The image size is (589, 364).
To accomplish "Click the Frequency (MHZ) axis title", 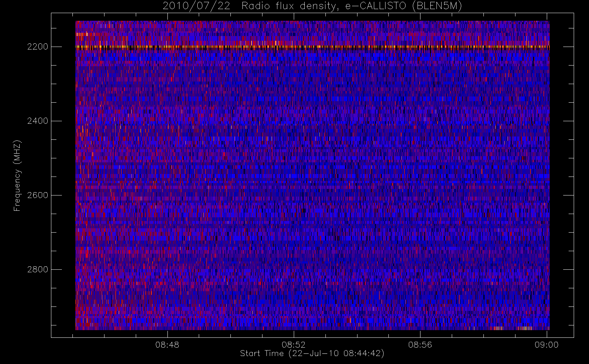I will [17, 175].
